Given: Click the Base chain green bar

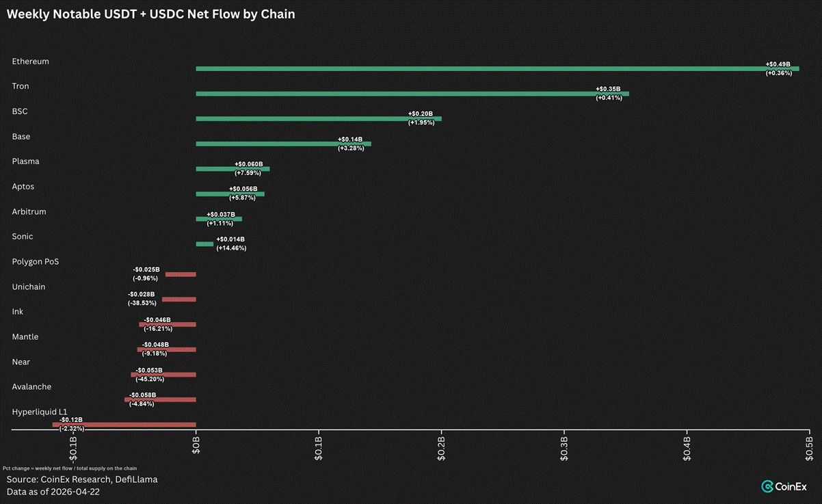Looking at the screenshot, I should [x=283, y=144].
